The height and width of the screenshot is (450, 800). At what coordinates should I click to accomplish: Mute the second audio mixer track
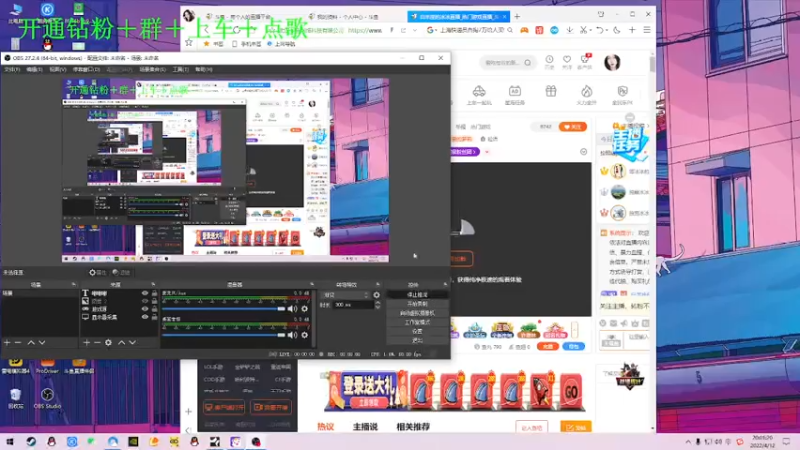point(292,335)
